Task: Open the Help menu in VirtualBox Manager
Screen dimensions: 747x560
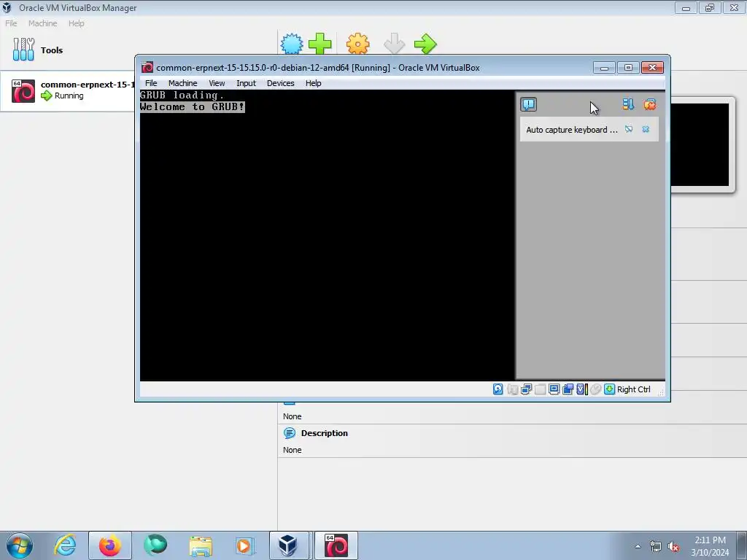Action: pos(76,23)
